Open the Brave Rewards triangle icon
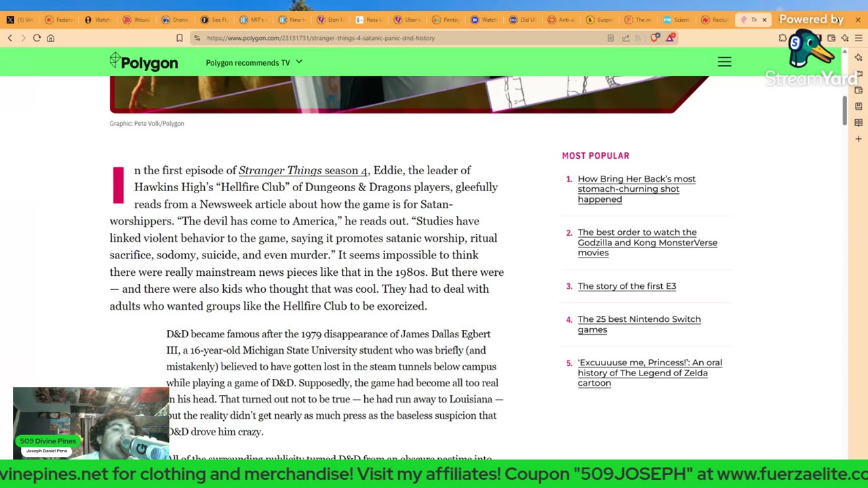Image resolution: width=868 pixels, height=488 pixels. [x=669, y=38]
